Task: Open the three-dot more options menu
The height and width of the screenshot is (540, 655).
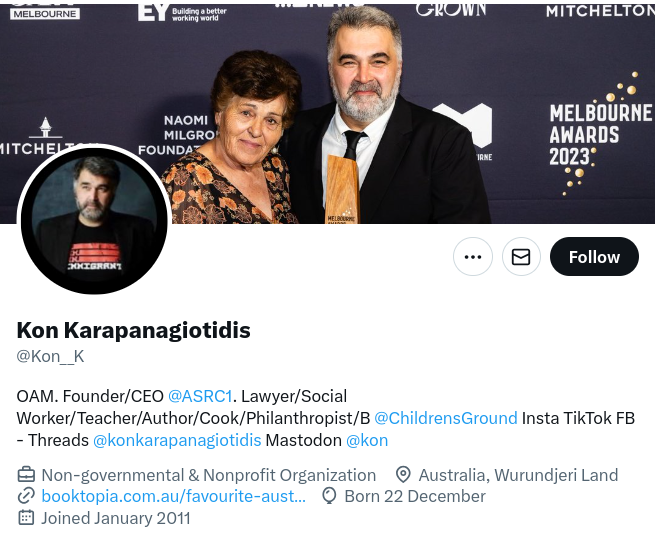Action: 472,256
